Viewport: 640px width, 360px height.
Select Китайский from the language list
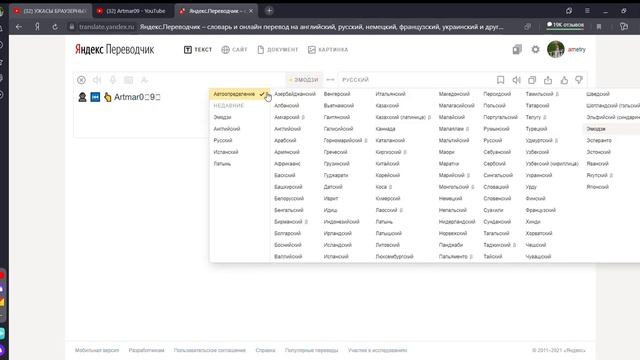(x=387, y=164)
